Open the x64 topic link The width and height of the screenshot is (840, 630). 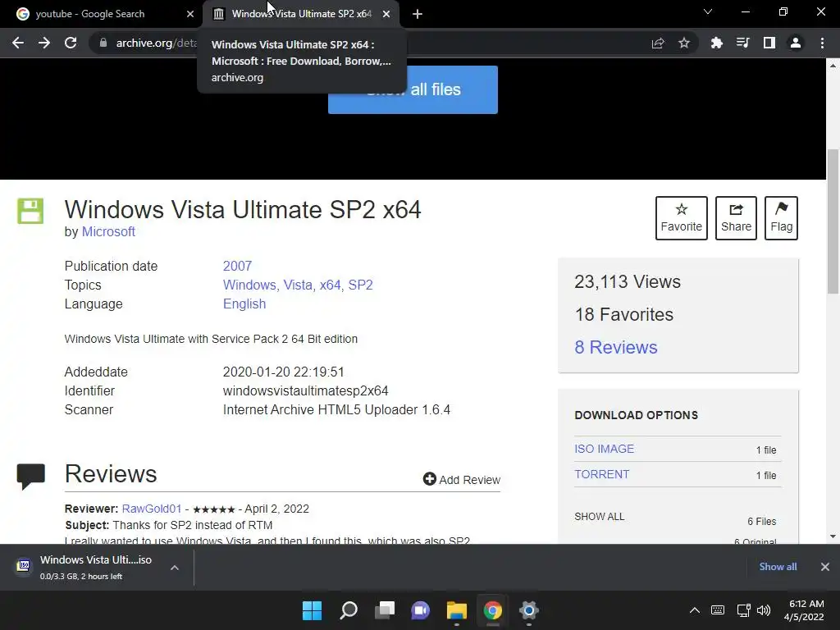tap(331, 285)
